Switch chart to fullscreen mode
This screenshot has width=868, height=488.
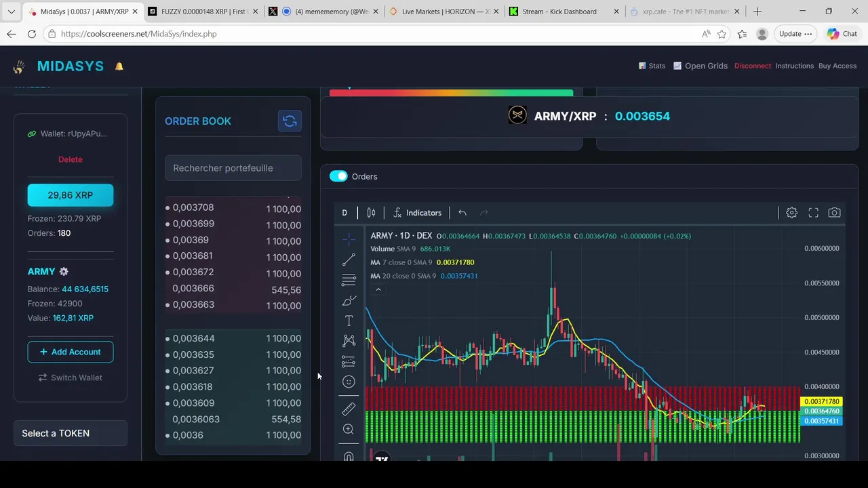[813, 213]
